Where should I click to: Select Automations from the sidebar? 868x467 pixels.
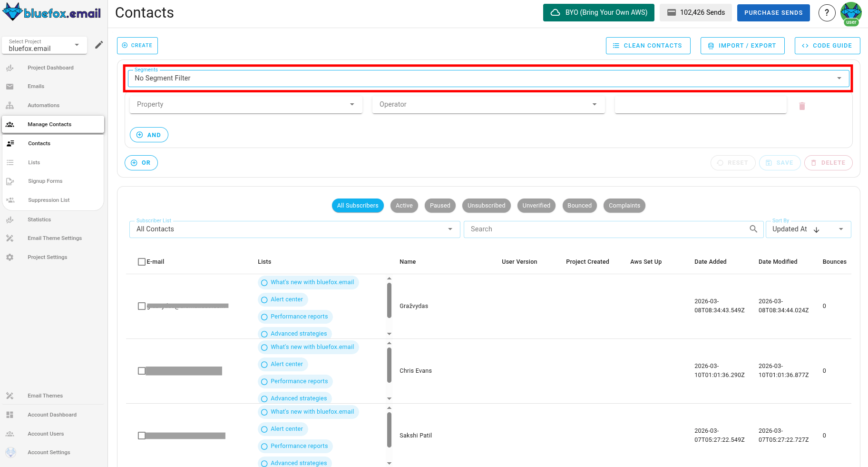click(x=43, y=105)
